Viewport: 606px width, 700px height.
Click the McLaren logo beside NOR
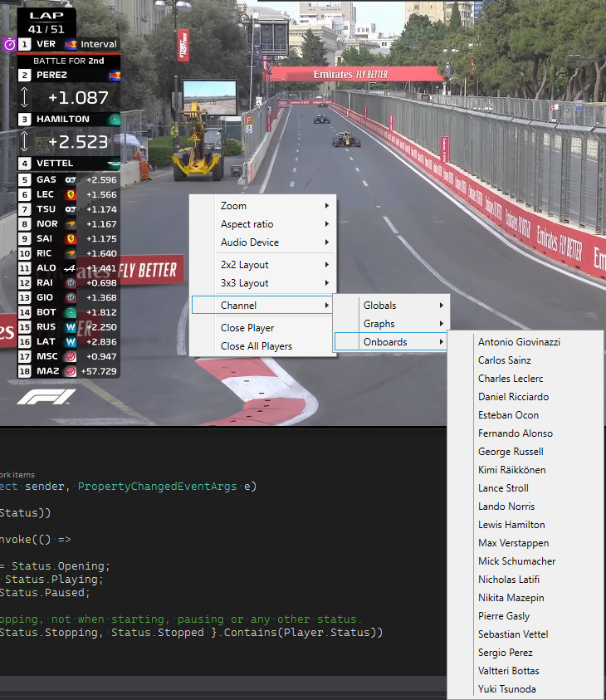(x=70, y=224)
